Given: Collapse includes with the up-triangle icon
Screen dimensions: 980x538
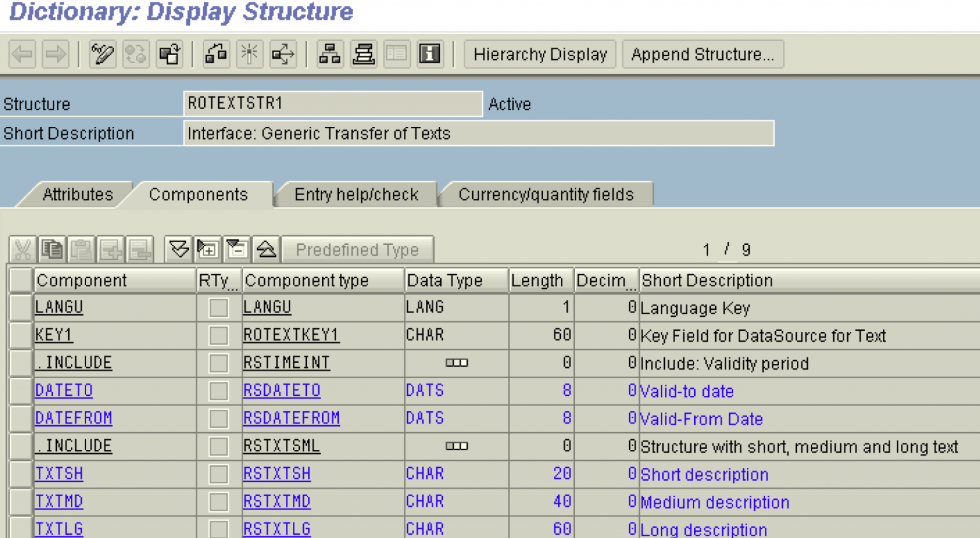Looking at the screenshot, I should pyautogui.click(x=265, y=249).
